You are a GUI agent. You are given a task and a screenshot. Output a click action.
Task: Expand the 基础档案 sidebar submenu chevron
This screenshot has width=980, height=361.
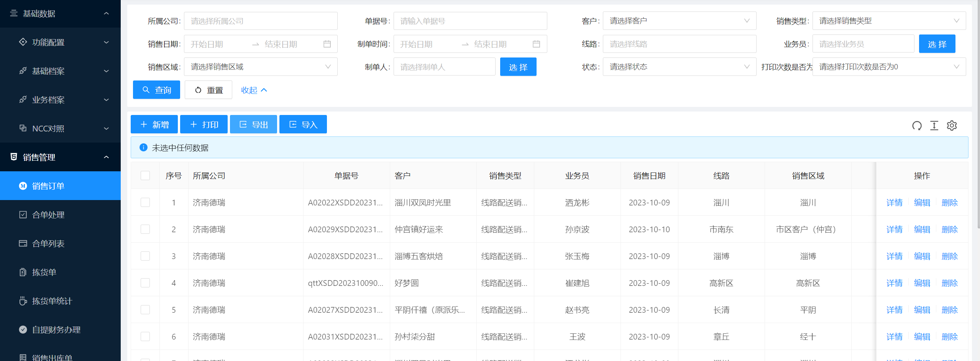pos(107,71)
